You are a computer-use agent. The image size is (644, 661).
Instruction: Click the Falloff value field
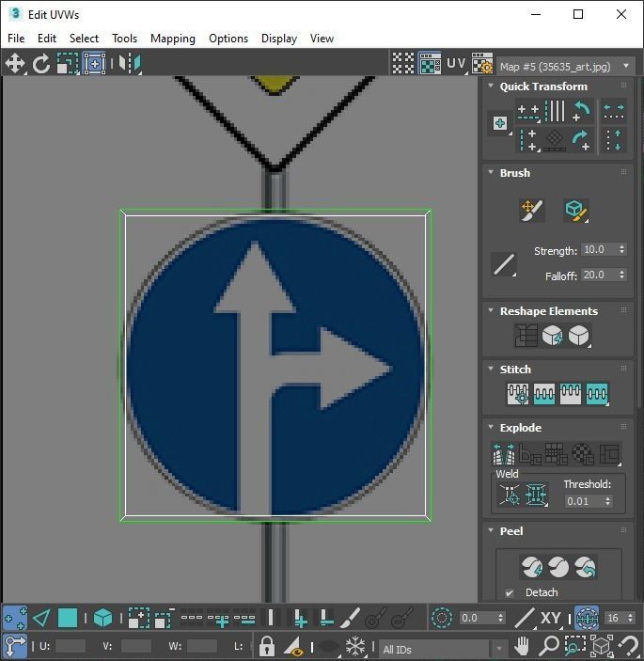click(599, 275)
